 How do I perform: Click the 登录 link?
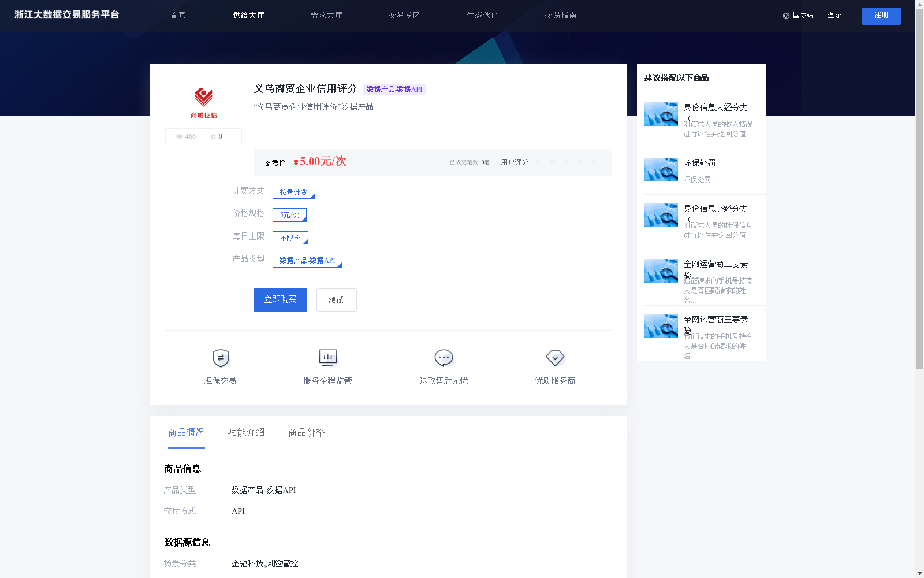pyautogui.click(x=834, y=16)
